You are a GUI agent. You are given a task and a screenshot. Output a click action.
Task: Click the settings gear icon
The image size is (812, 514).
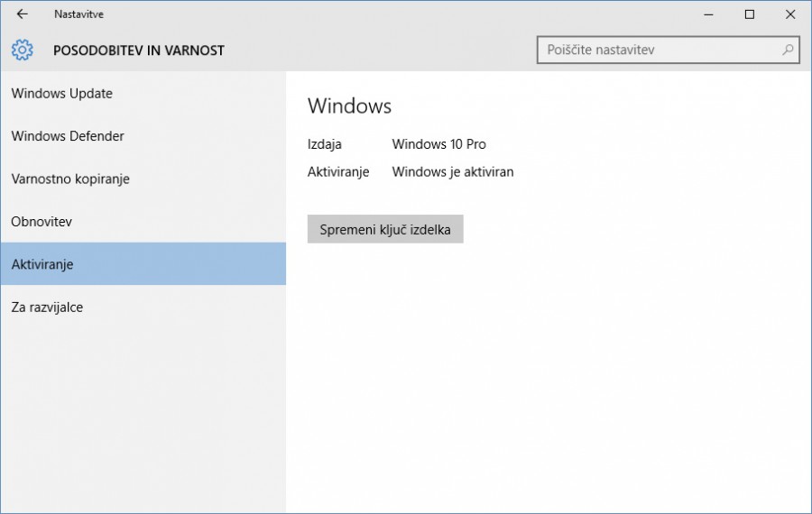pos(23,50)
